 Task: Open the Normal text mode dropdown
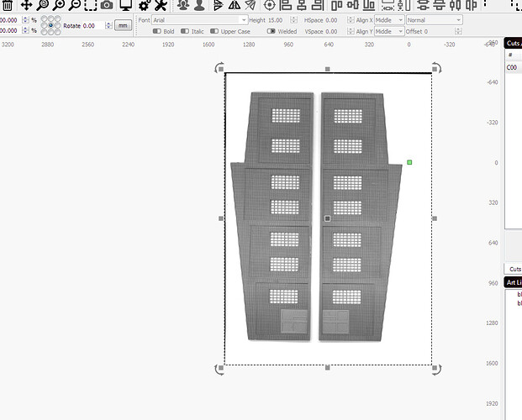[x=435, y=20]
